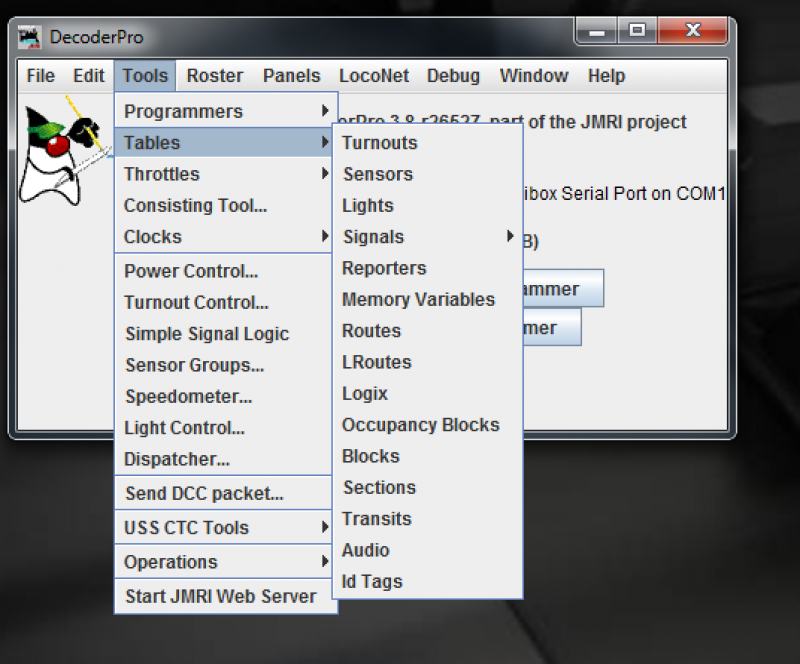
Task: Open the Memory Variables table
Action: [428, 299]
